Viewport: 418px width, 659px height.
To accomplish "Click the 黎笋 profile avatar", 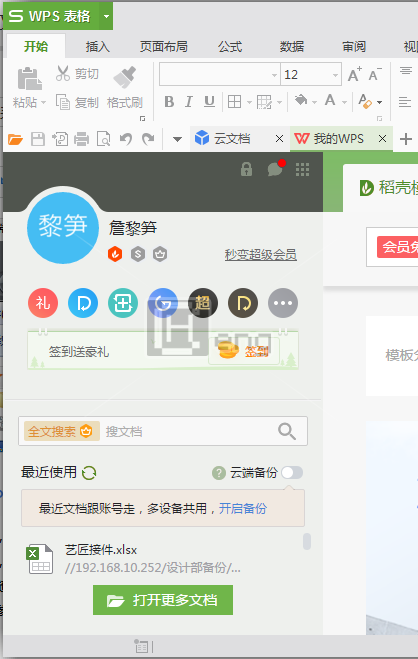I will tap(63, 228).
